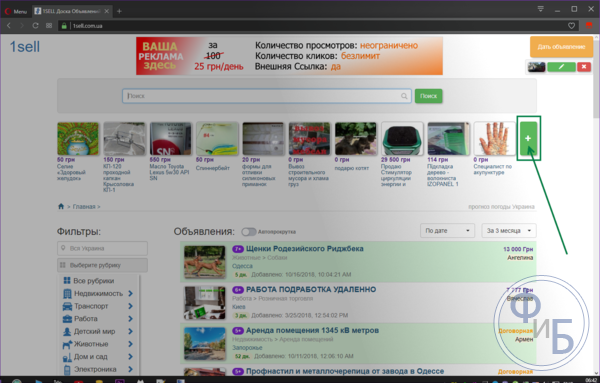Screen dimensions: 600x383
Task: Toggle the Автопрокрутка switch
Action: (248, 232)
